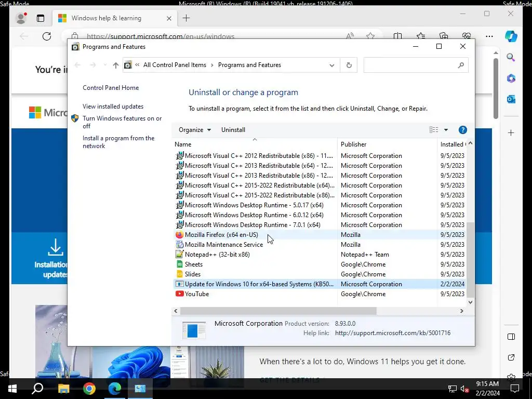Viewport: 532px width, 399px height.
Task: Expand the chevron after All Control Panel Items
Action: click(212, 65)
